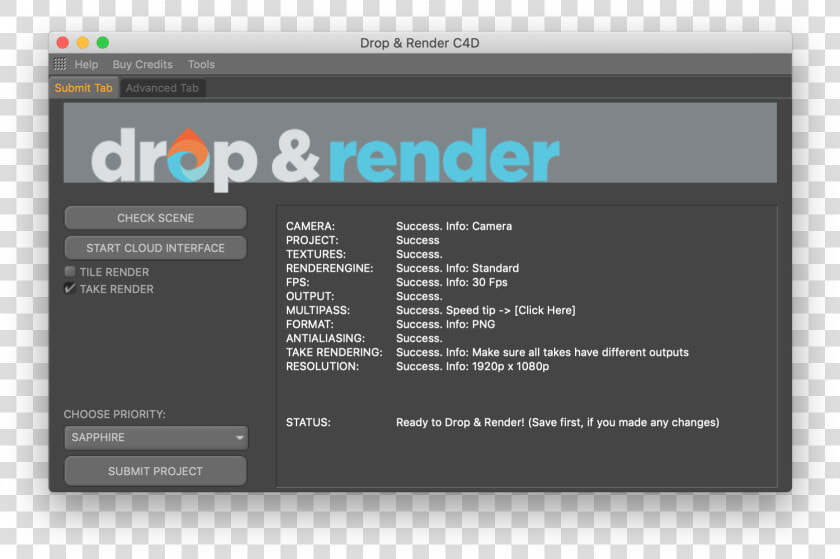Open the SAPPHIRE priority dropdown
This screenshot has width=840, height=559.
[156, 438]
